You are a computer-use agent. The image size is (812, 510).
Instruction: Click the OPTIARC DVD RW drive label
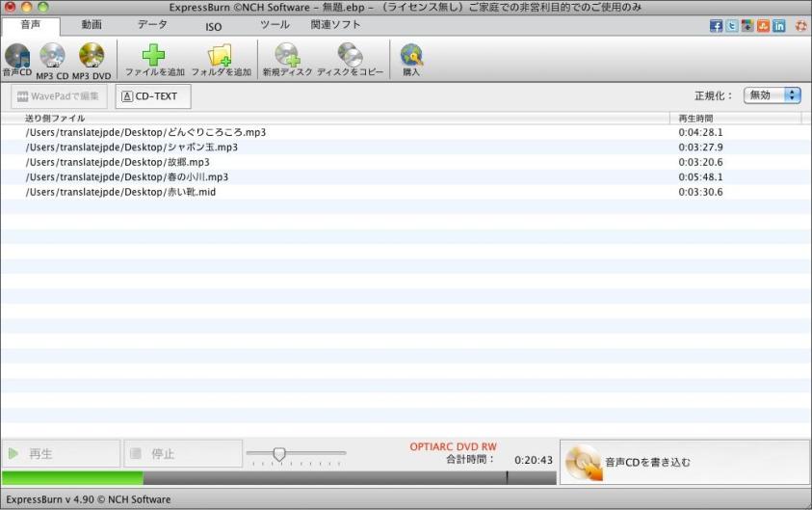click(x=453, y=446)
